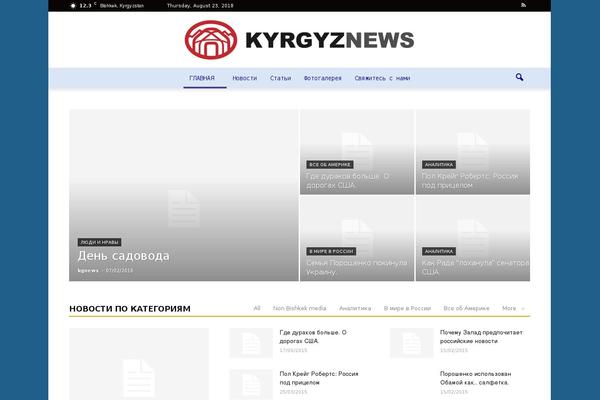This screenshot has height=400, width=600.
Task: Click the KYRGYZNEWS site title text
Action: pyautogui.click(x=329, y=40)
